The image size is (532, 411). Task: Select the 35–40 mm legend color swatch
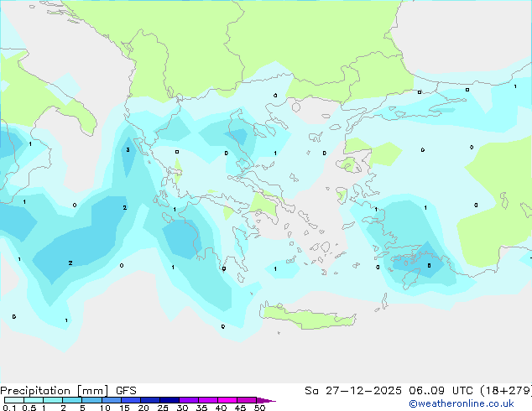tap(207, 400)
